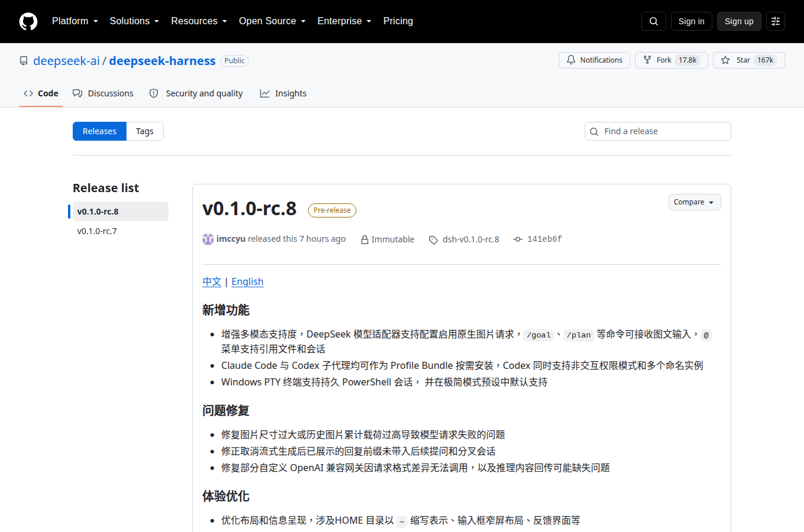Switch to the Code tab
This screenshot has width=804, height=532.
(41, 93)
